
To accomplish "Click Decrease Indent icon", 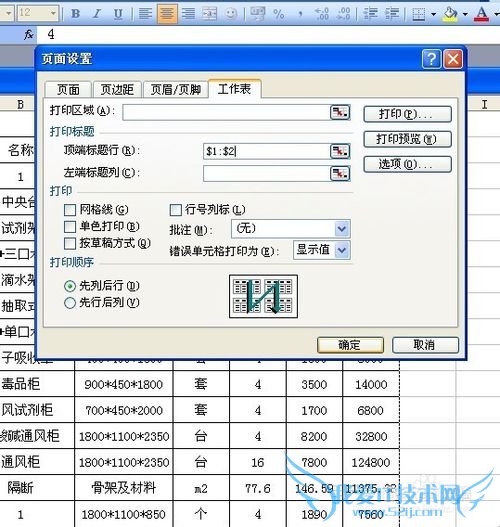I will click(x=371, y=14).
